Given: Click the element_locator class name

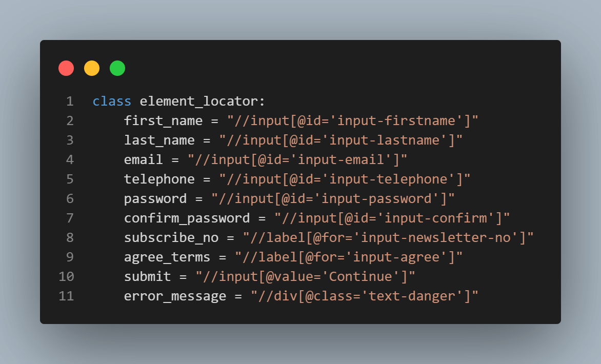Looking at the screenshot, I should point(198,102).
